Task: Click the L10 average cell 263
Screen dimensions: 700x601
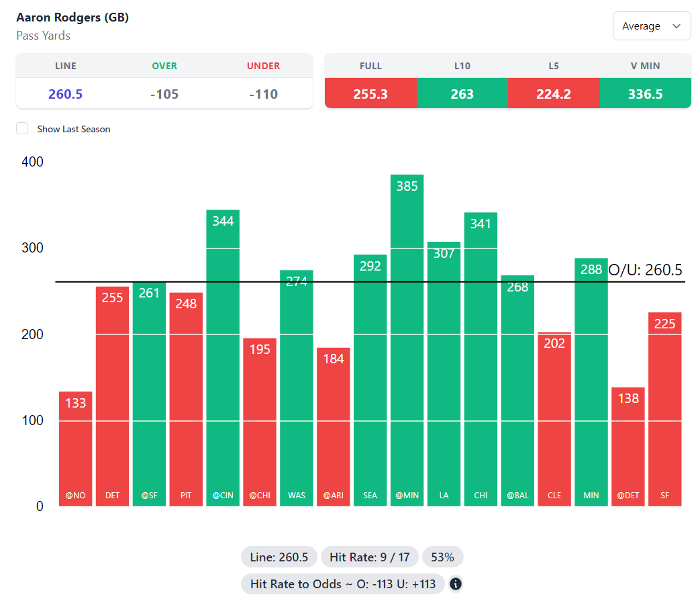Action: (x=462, y=93)
